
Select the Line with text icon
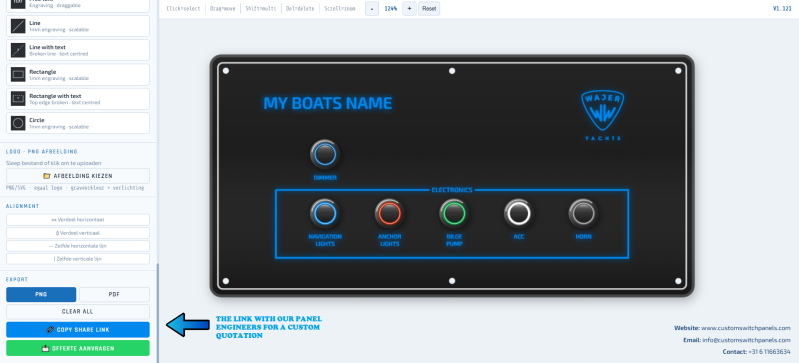click(x=18, y=50)
